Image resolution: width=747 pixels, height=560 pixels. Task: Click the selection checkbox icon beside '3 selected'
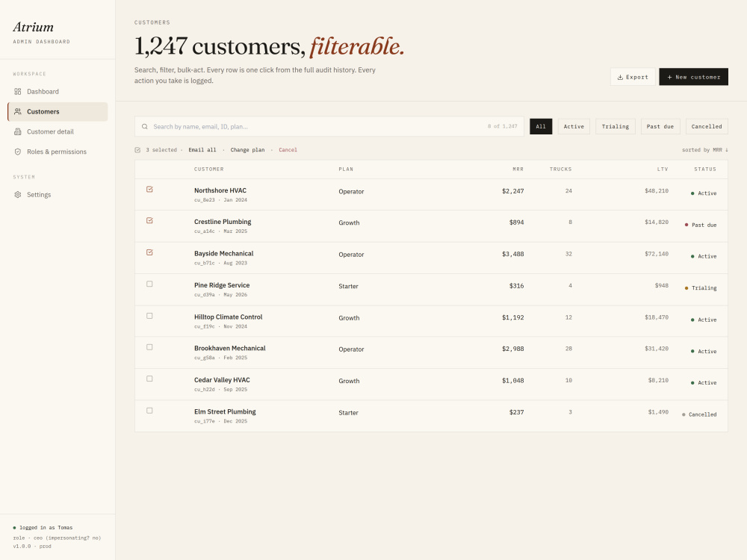click(137, 150)
